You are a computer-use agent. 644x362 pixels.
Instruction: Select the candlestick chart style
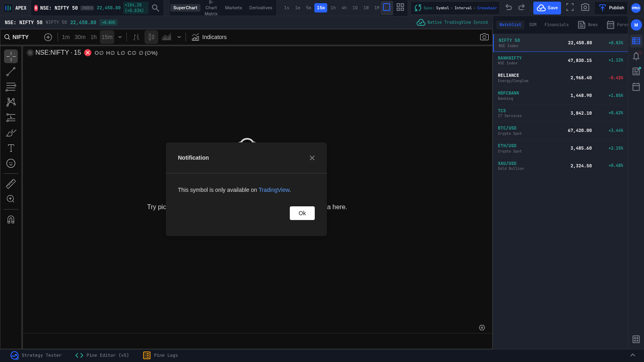coord(151,37)
